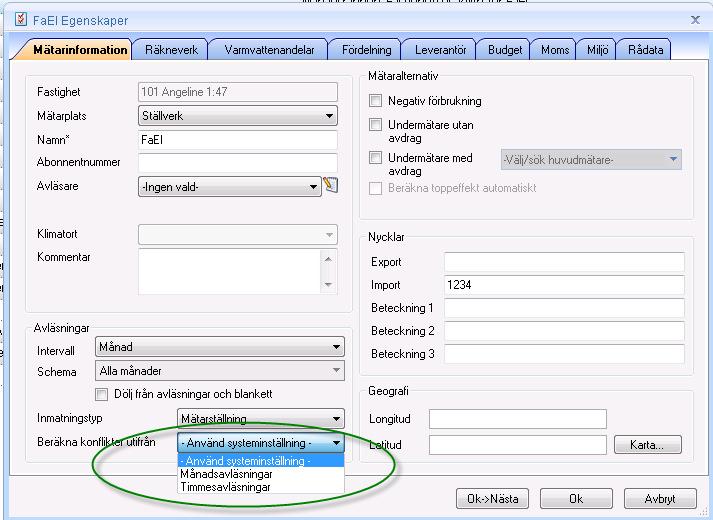This screenshot has height=520, width=713.
Task: Click the Import field containing 1234
Action: [564, 285]
